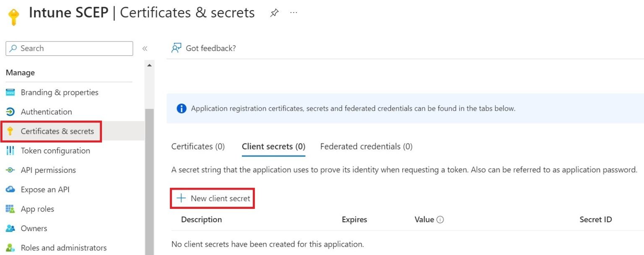Screen dimensions: 644x255
Task: Click the New client secret button
Action: [x=212, y=198]
